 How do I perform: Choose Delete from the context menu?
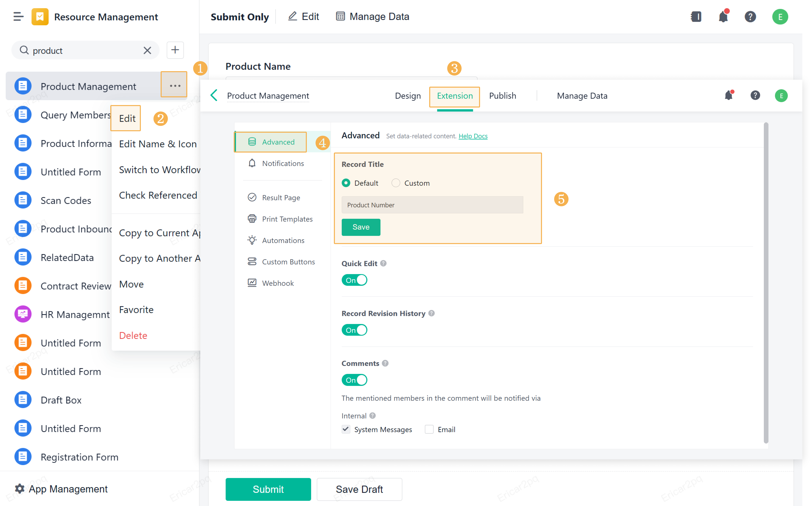coord(133,335)
